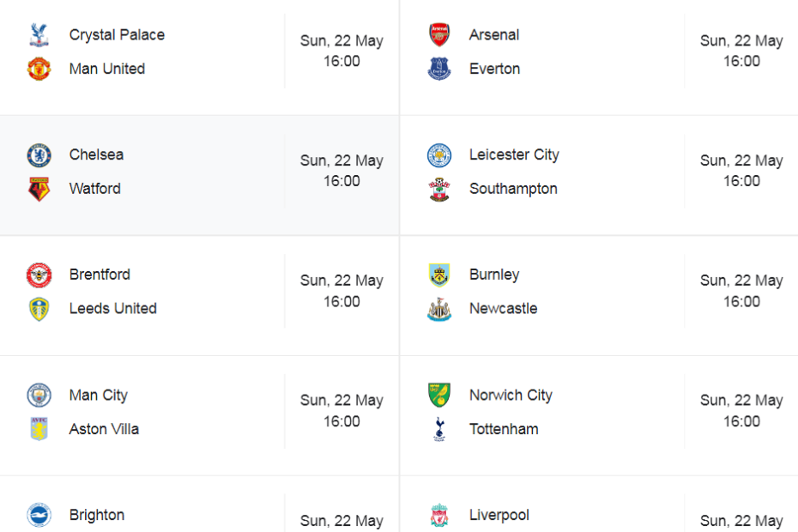The width and height of the screenshot is (798, 532).
Task: Select the Tottenham cockerel badge
Action: 438,429
